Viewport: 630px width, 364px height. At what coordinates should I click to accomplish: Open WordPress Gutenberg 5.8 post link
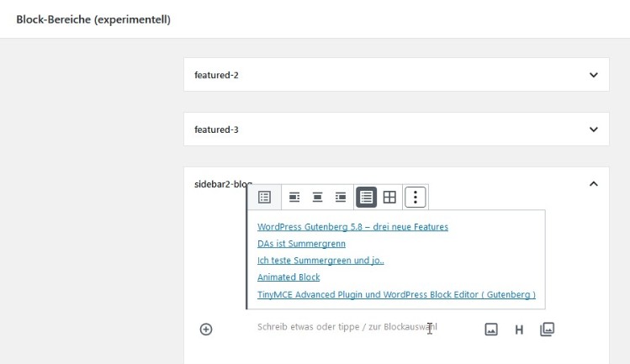point(352,227)
